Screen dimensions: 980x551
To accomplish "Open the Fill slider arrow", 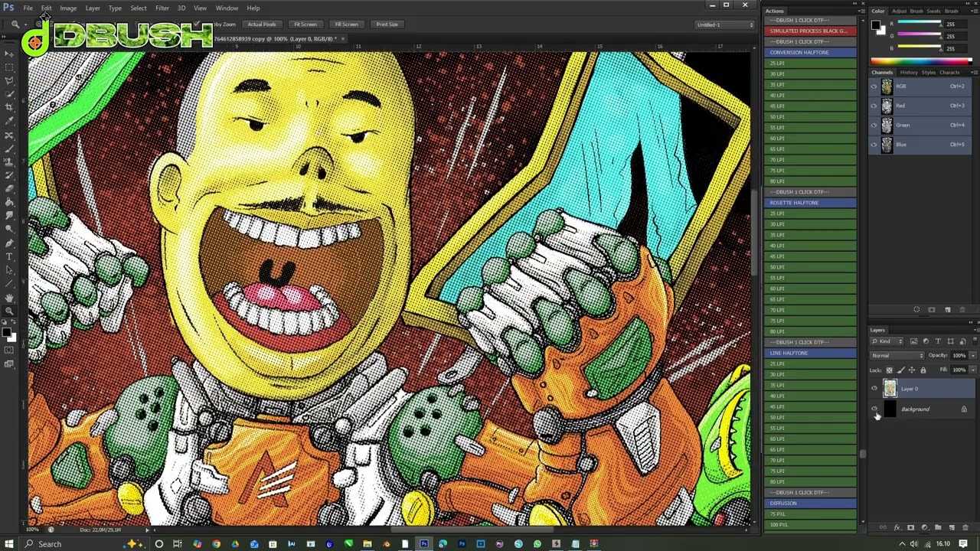I will 973,370.
